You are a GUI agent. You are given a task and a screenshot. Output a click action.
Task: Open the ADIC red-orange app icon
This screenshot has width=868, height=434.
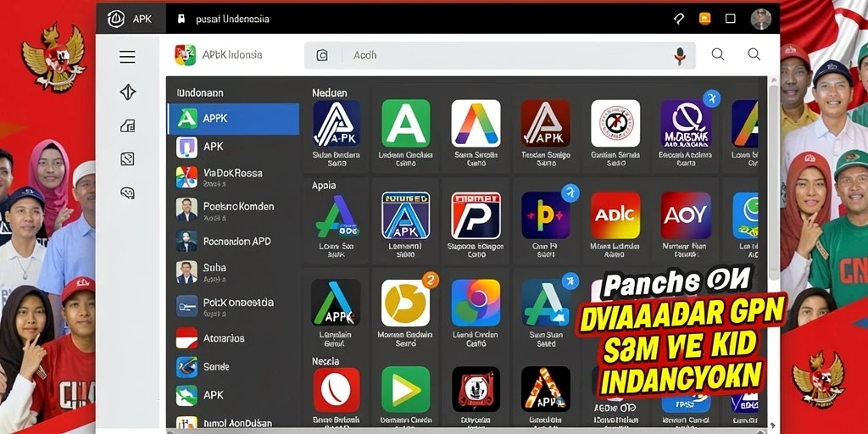coord(615,215)
